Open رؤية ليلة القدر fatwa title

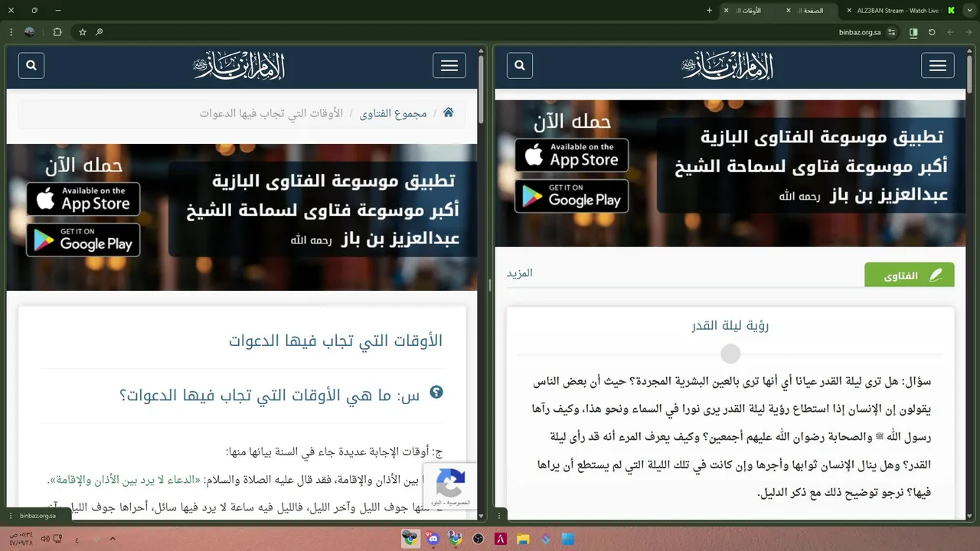(730, 325)
